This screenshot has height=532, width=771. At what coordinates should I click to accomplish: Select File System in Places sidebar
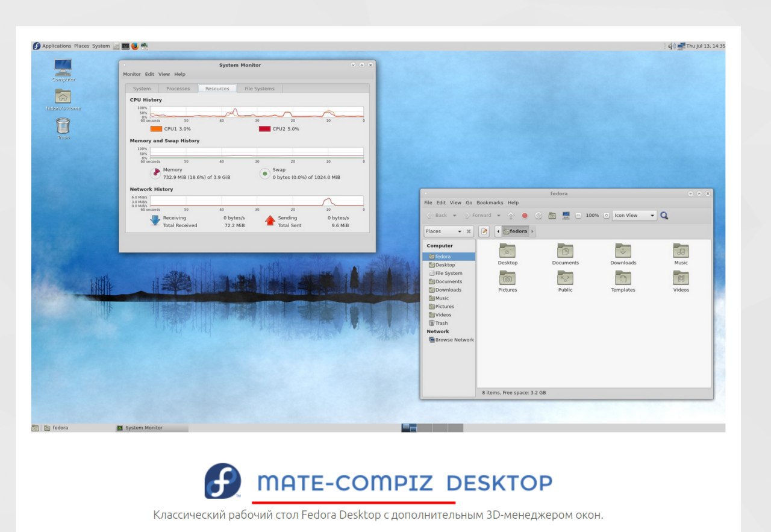[449, 273]
